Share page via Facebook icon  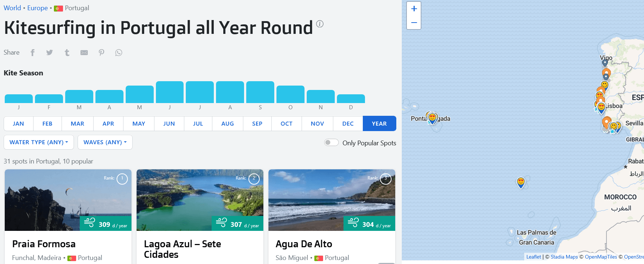click(x=32, y=53)
